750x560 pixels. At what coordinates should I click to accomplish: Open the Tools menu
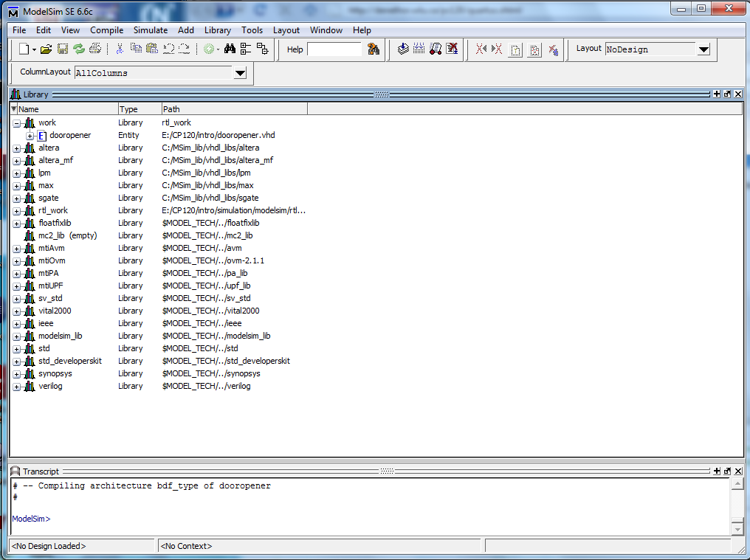pyautogui.click(x=252, y=30)
